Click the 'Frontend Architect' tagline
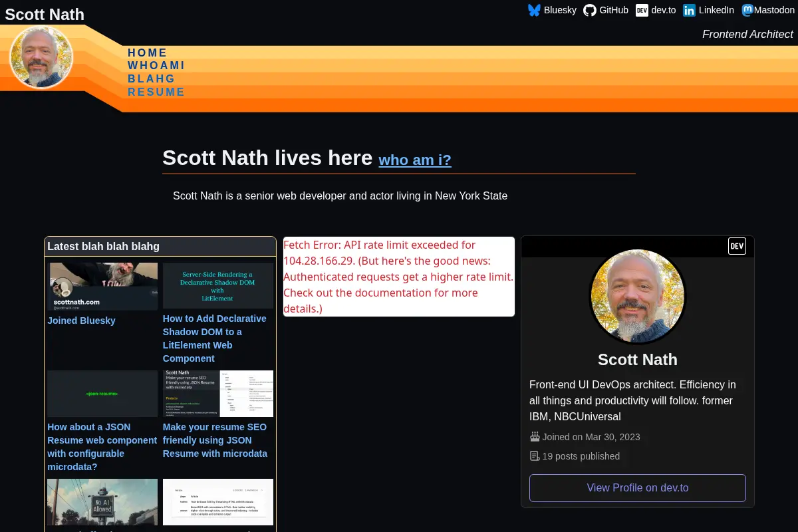798x532 pixels. click(748, 34)
